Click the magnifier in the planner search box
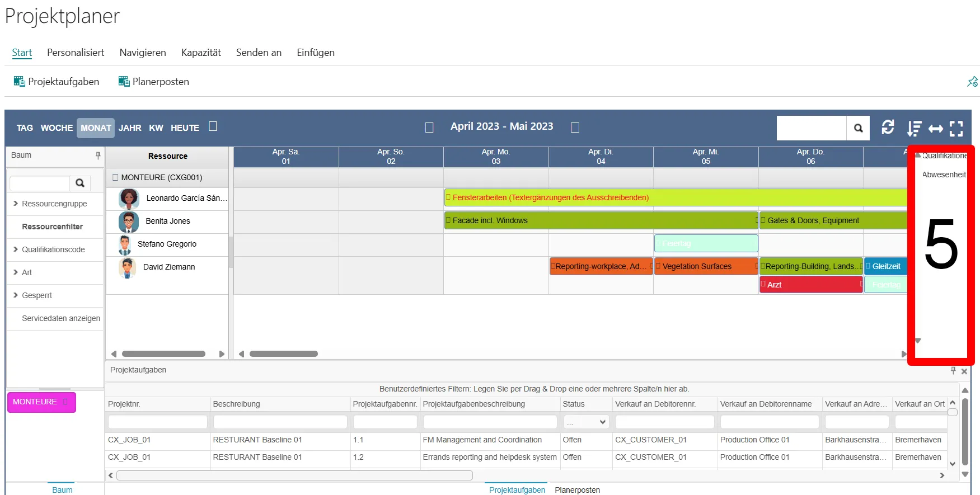The width and height of the screenshot is (980, 495). click(x=858, y=128)
